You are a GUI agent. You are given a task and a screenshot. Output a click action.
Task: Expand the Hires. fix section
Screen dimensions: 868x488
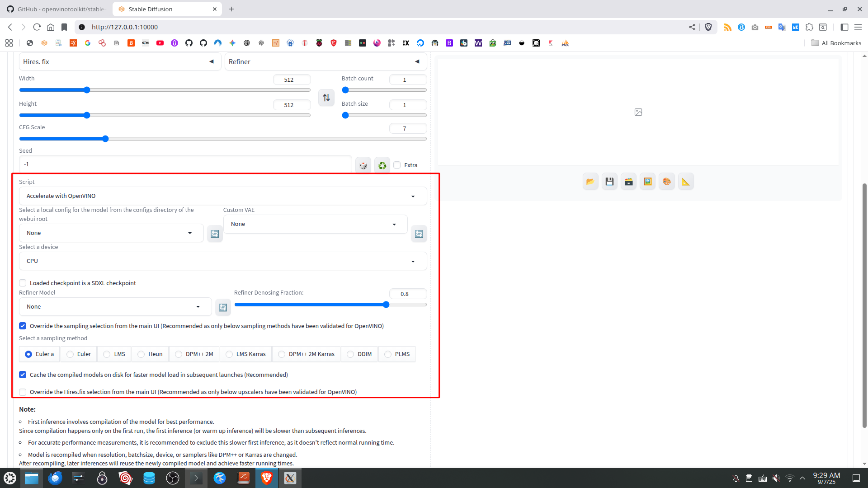click(x=120, y=62)
